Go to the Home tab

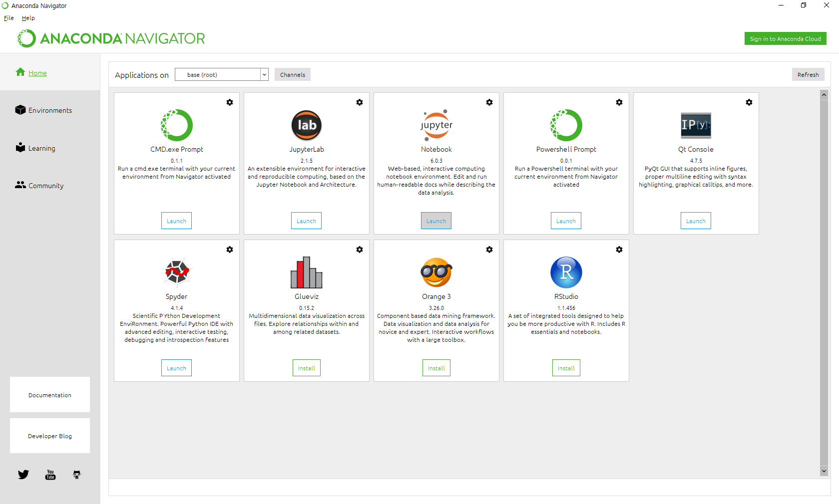tap(50, 72)
